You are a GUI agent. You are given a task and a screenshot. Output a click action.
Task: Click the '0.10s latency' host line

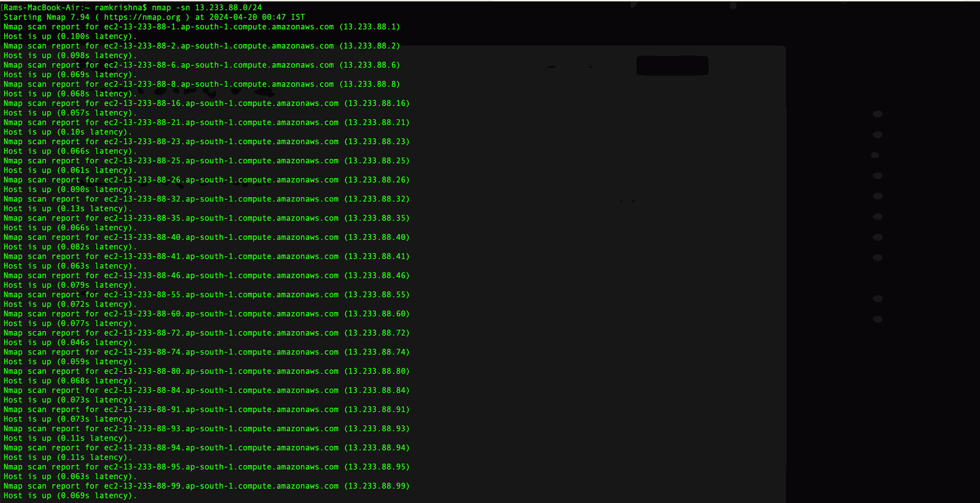click(68, 132)
